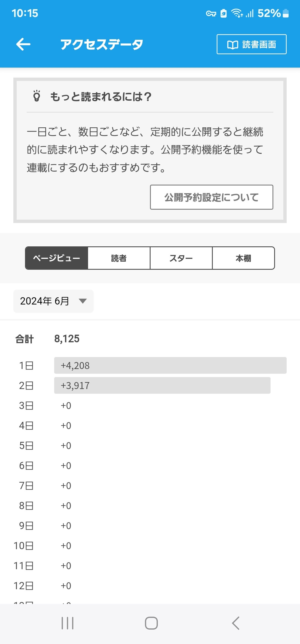Tap the lightbulb tip icon
The image size is (300, 644).
pos(37,96)
